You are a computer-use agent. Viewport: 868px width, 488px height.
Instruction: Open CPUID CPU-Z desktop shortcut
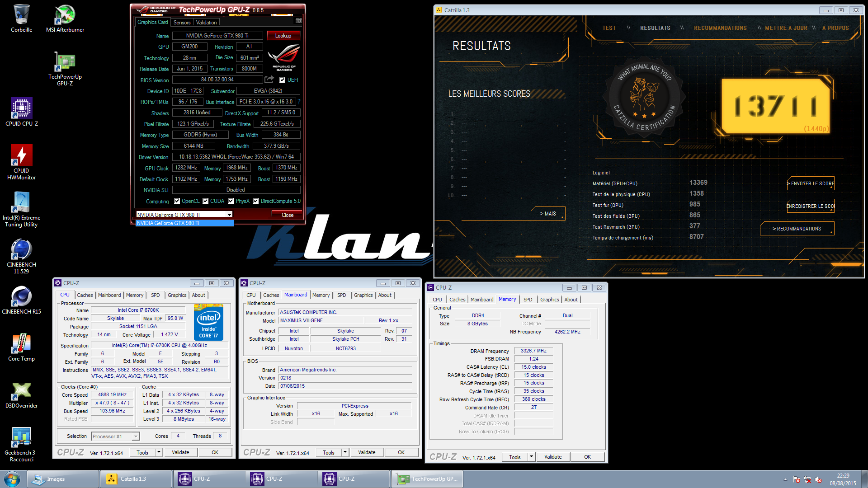21,112
